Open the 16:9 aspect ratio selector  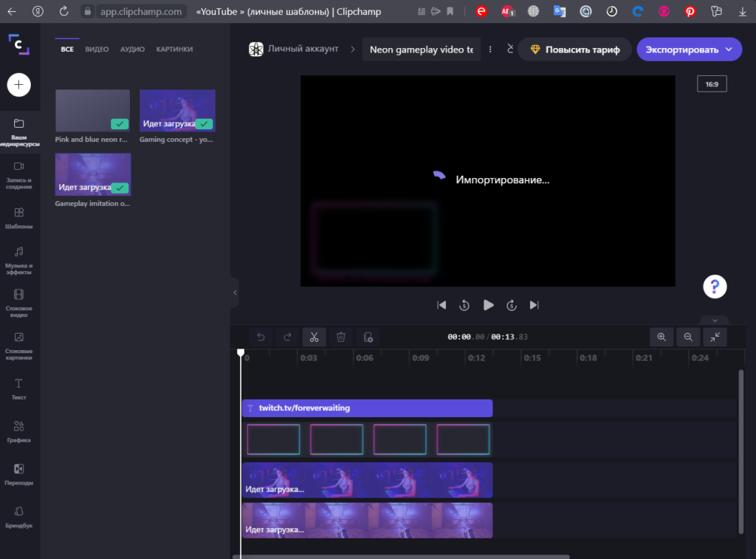pyautogui.click(x=712, y=84)
